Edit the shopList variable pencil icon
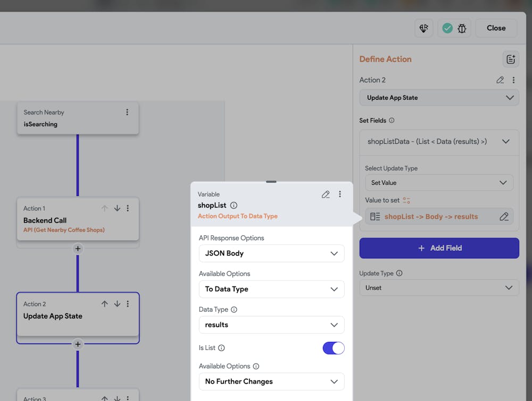 tap(326, 194)
